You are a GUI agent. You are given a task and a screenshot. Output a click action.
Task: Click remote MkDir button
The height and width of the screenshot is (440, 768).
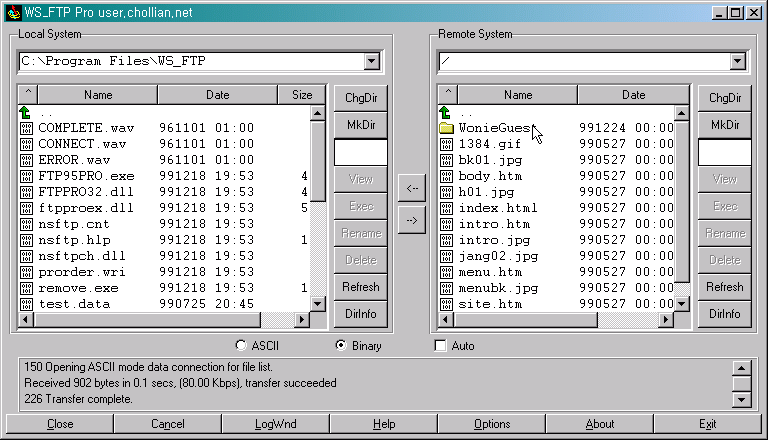(x=725, y=125)
